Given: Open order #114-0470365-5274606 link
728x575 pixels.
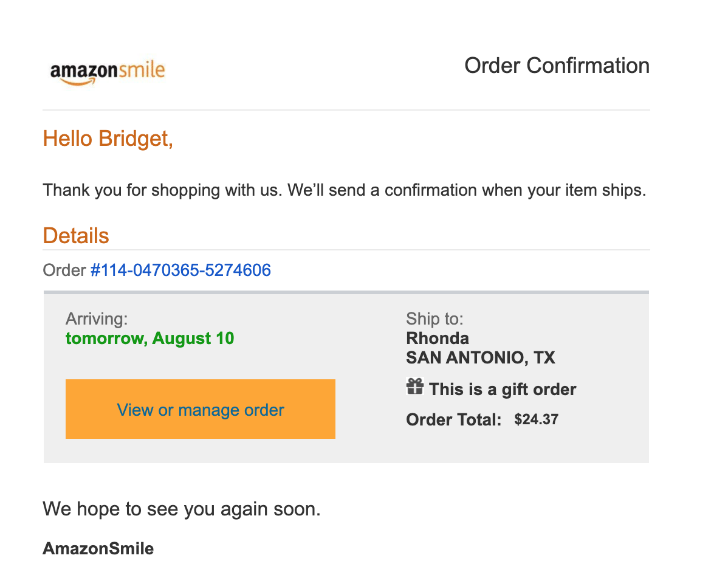Looking at the screenshot, I should point(180,270).
